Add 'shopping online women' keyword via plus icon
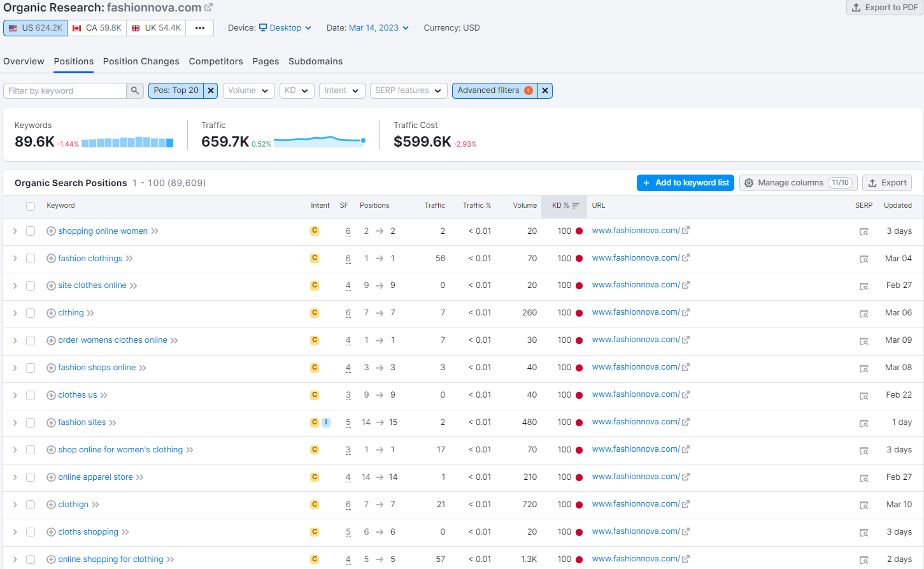Viewport: 924px width, 569px height. tap(51, 231)
